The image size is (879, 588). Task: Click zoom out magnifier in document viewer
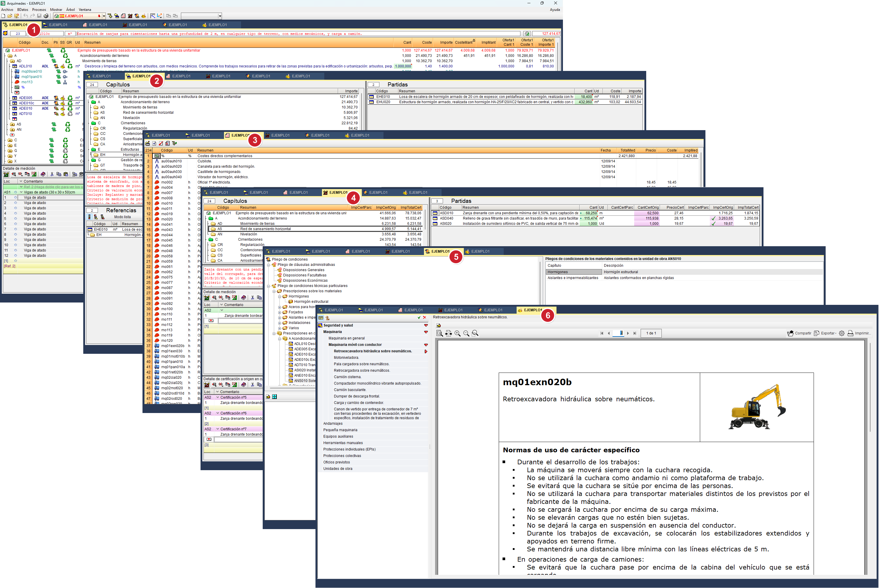pos(466,333)
